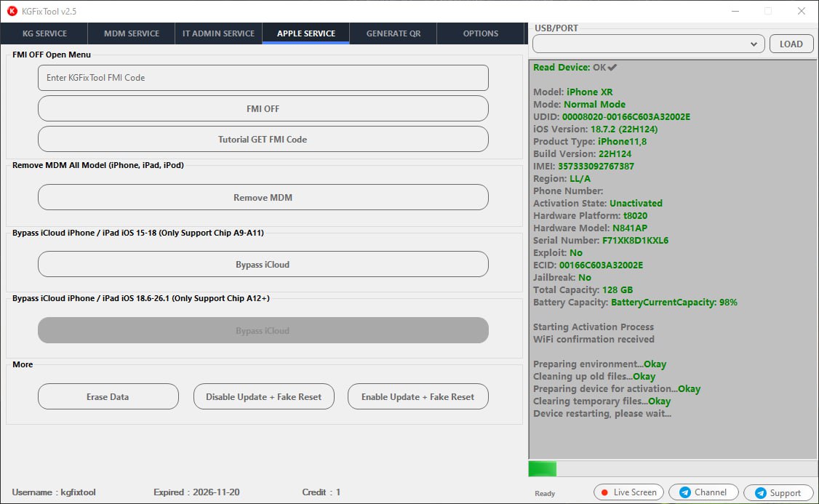Screen dimensions: 819x504
Task: Click the Credit : 1 label
Action: (x=321, y=492)
